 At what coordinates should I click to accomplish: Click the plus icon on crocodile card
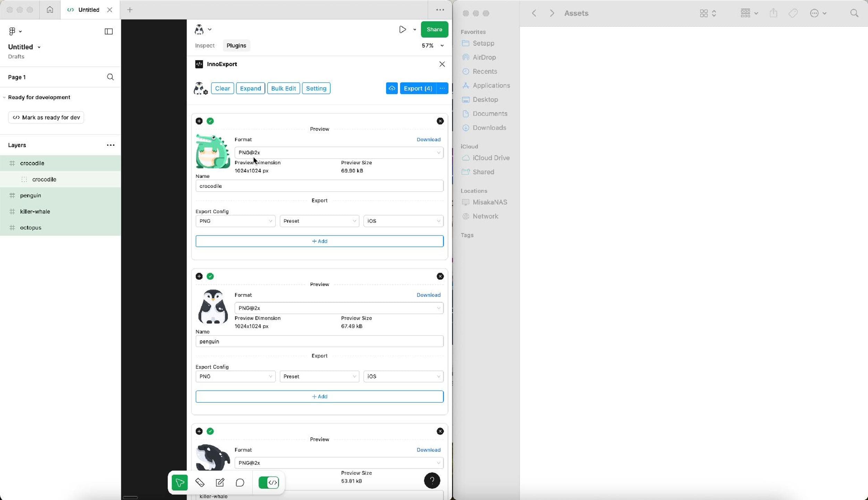pos(199,121)
